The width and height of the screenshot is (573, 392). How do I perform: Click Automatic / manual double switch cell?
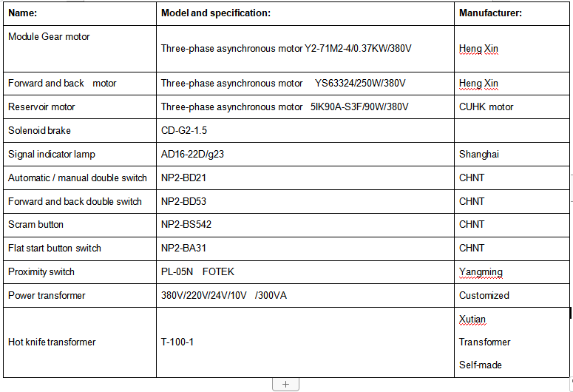[80, 178]
